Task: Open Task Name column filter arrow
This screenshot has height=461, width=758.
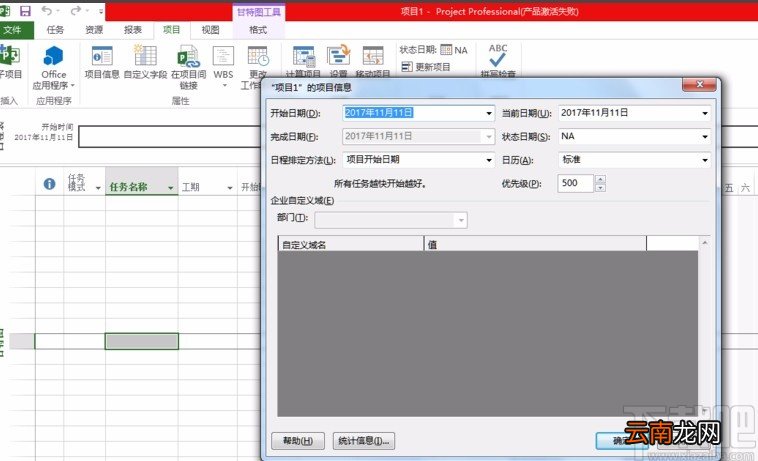Action: [x=171, y=188]
